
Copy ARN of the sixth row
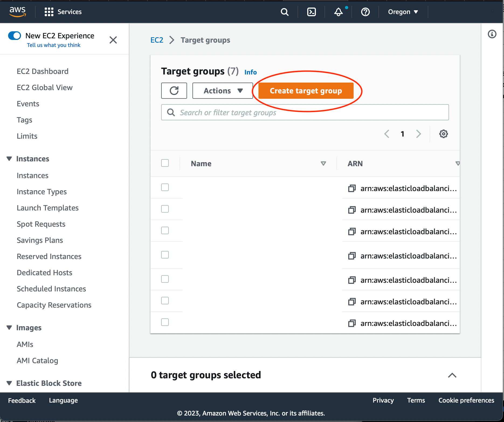(x=352, y=302)
